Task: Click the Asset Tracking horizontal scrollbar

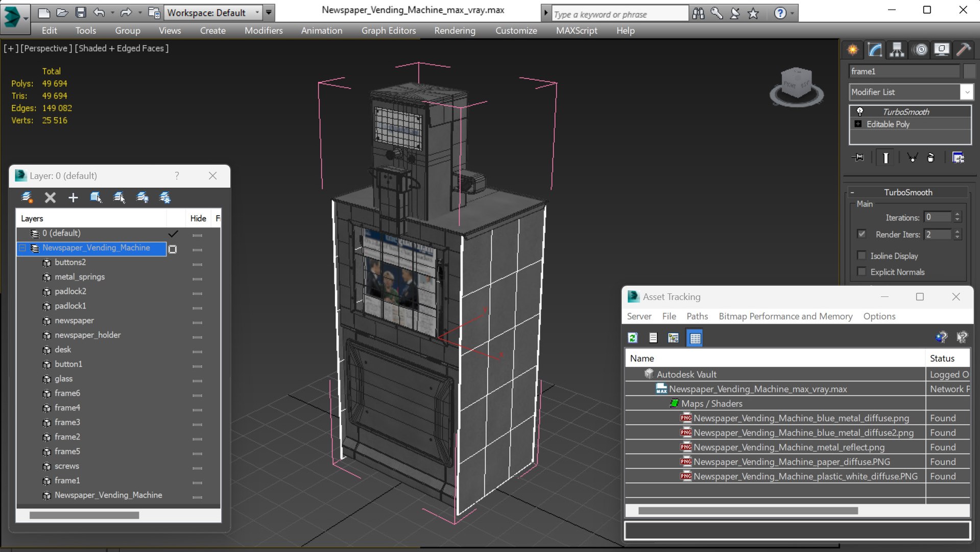Action: click(748, 511)
